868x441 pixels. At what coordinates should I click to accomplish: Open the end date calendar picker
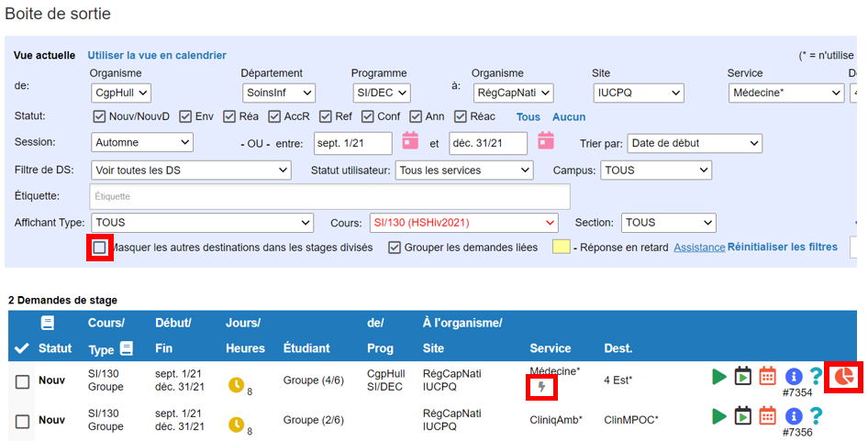pos(546,140)
